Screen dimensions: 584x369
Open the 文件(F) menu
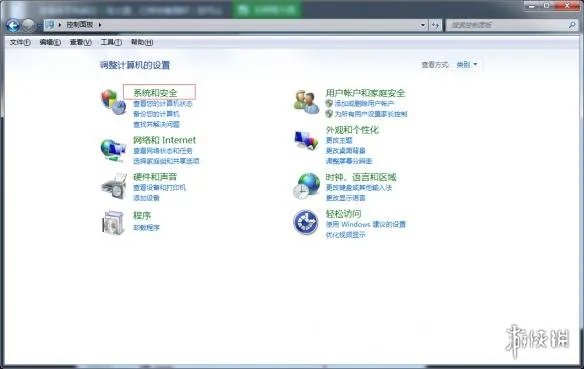click(x=20, y=42)
